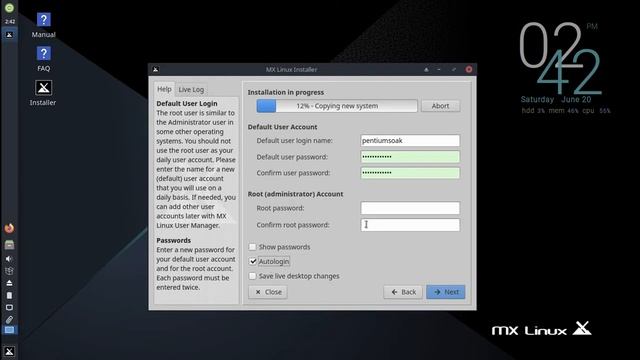
Task: Click 'Root (administrator) Account' section label
Action: 296,194
